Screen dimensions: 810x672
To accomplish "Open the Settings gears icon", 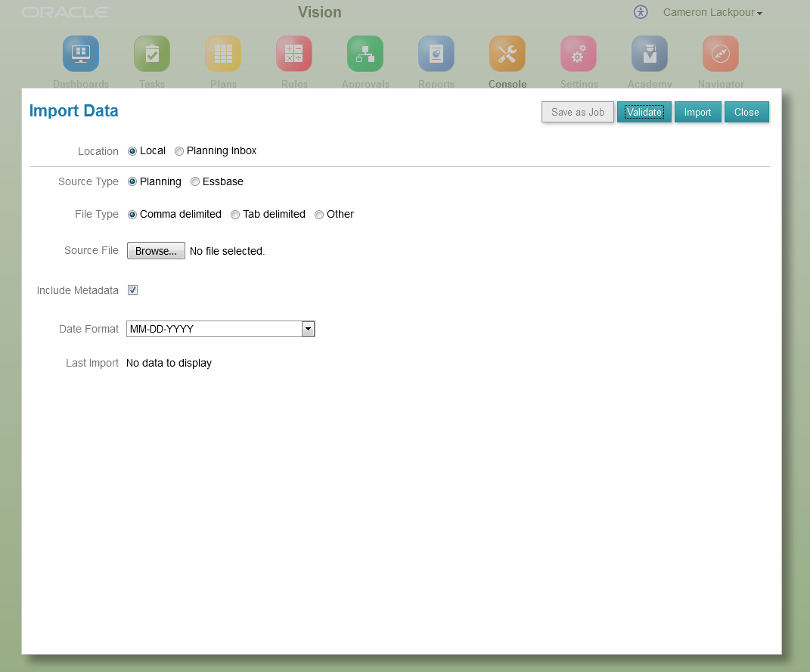I will click(579, 54).
